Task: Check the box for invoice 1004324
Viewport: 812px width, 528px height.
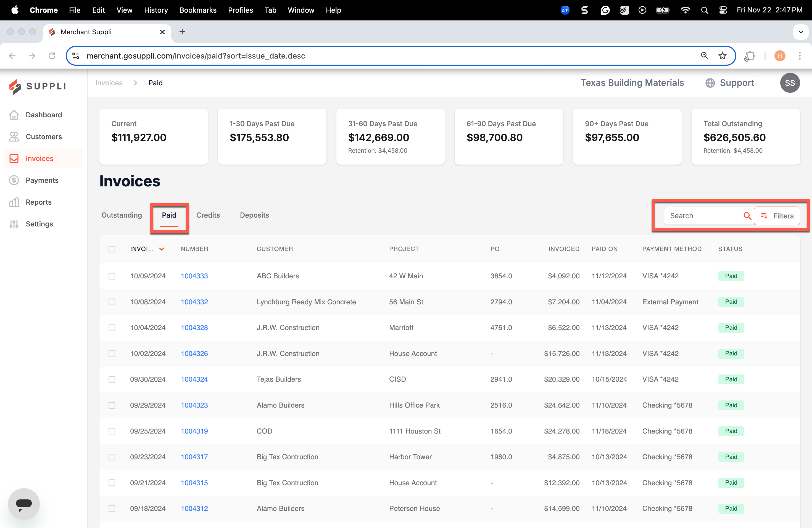Action: [112, 379]
